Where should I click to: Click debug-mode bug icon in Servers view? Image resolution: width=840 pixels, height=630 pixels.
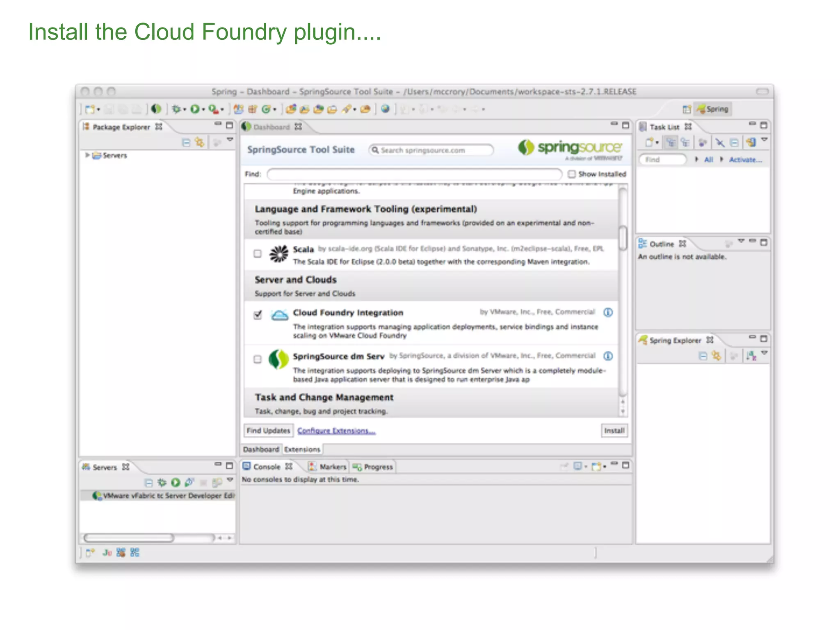(162, 482)
